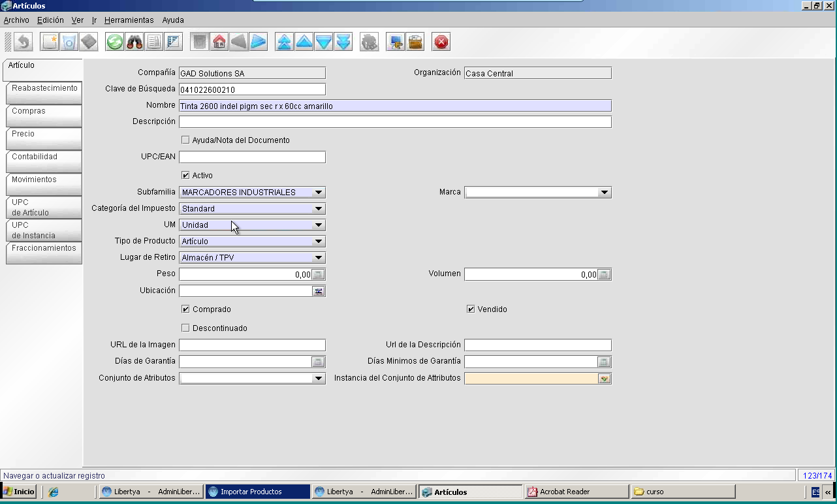This screenshot has width=837, height=504.
Task: Go to the previous record with the single up arrow
Action: [x=304, y=42]
